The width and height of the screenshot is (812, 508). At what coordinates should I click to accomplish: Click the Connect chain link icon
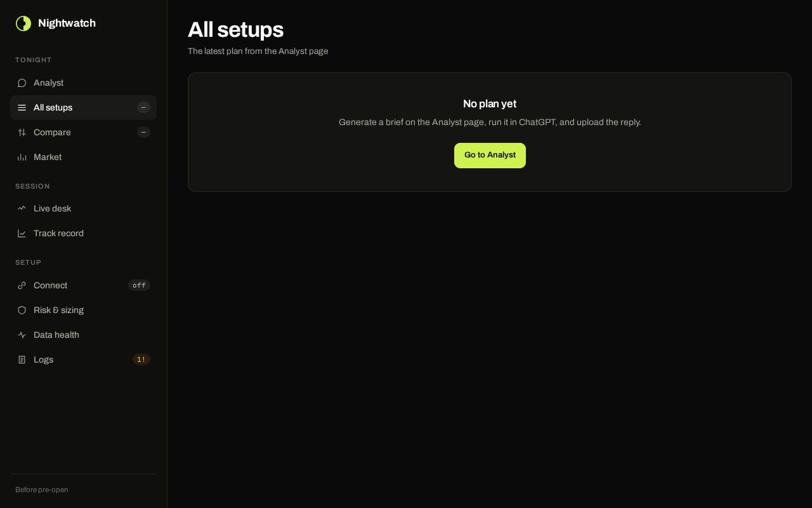22,286
